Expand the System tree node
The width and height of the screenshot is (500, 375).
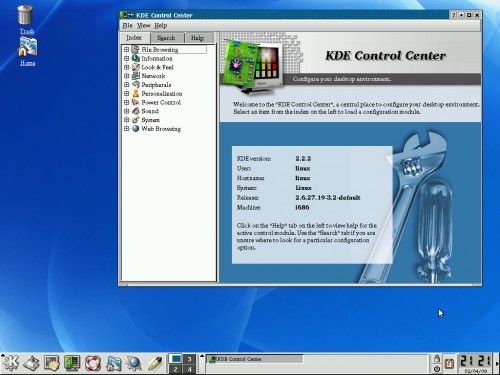point(127,120)
